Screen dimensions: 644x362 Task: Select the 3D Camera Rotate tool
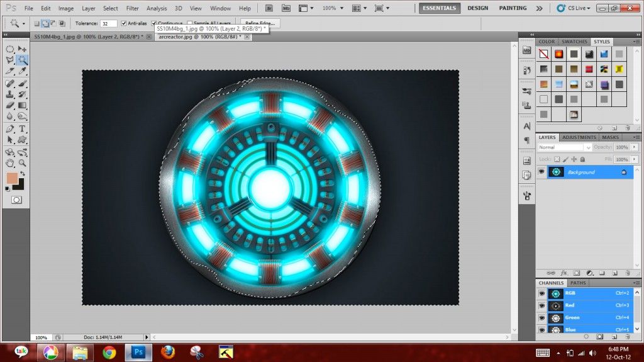22,152
